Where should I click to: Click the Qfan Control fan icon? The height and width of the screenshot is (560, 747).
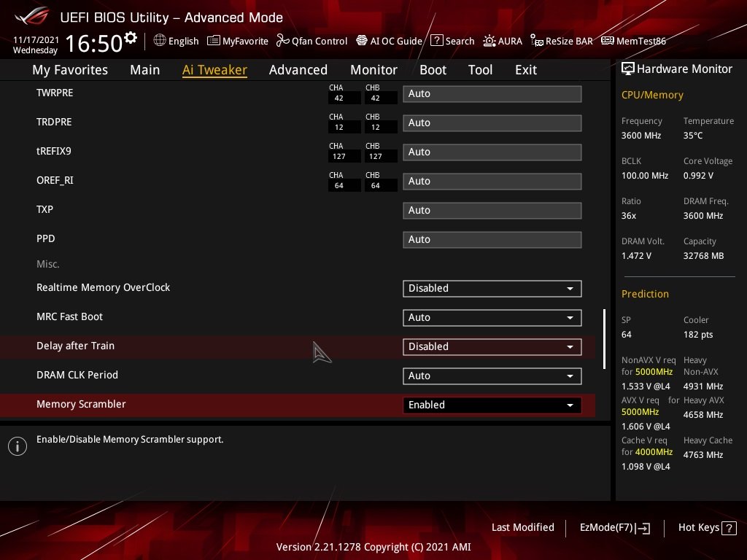coord(282,41)
